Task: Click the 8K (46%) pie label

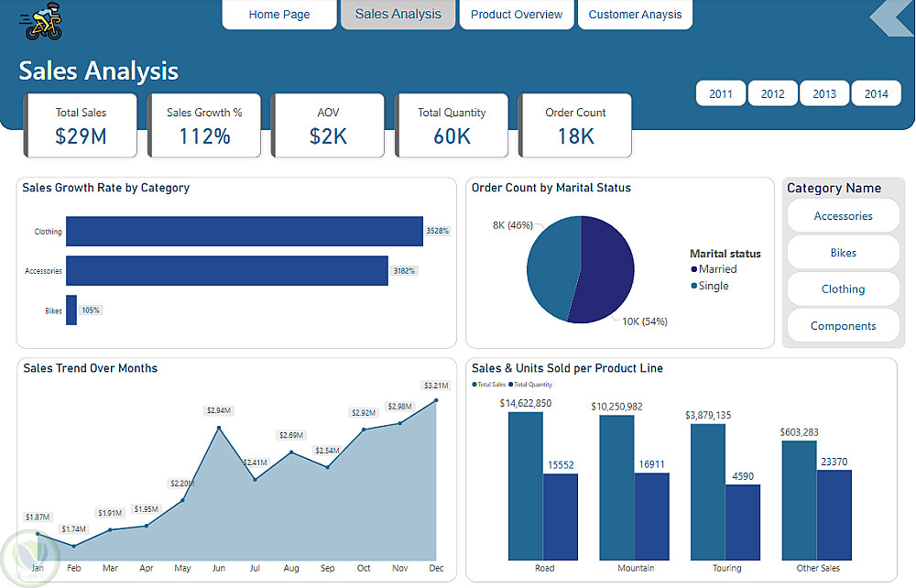Action: click(513, 225)
